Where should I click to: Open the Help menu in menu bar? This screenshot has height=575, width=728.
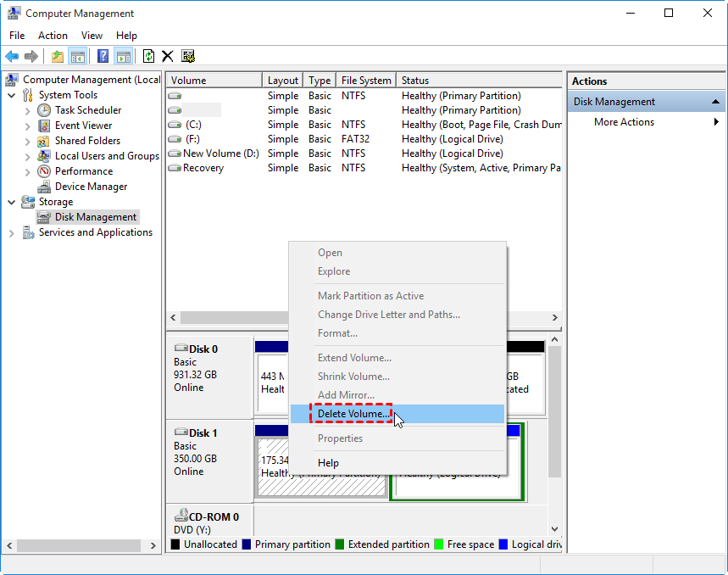(126, 36)
